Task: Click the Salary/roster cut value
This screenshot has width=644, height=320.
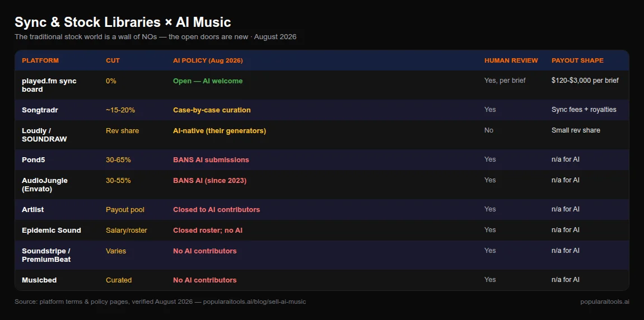Action: [x=127, y=230]
